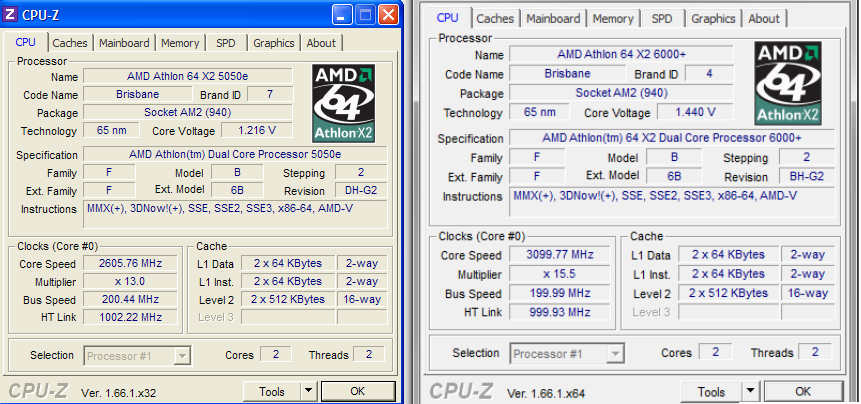Click version text Ver. 1.66.1.x64
Screen dimensions: 861x404
(x=546, y=393)
